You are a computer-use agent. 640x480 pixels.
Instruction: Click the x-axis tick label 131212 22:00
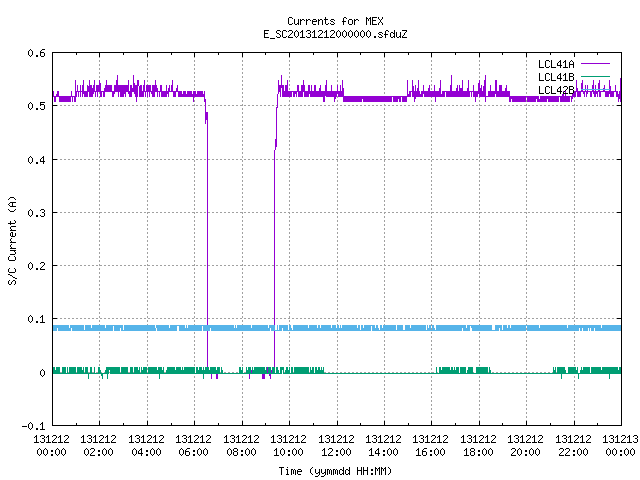pos(573,446)
